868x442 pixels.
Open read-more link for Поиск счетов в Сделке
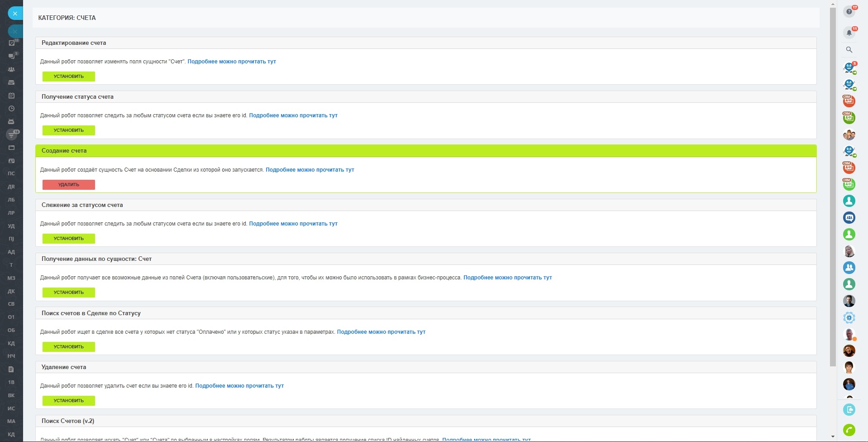[x=381, y=332]
